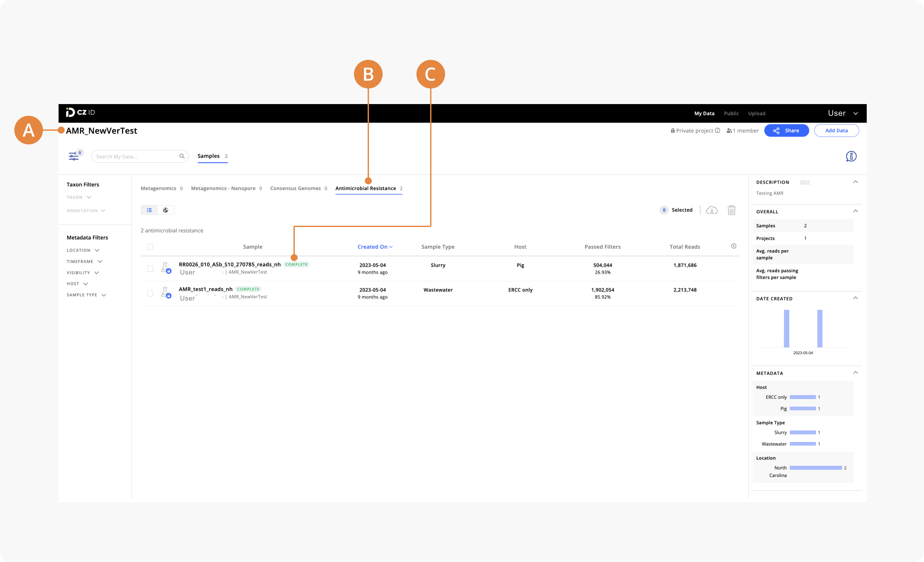Open sample AMR_test1_reads_nh
This screenshot has height=562, width=924.
206,289
